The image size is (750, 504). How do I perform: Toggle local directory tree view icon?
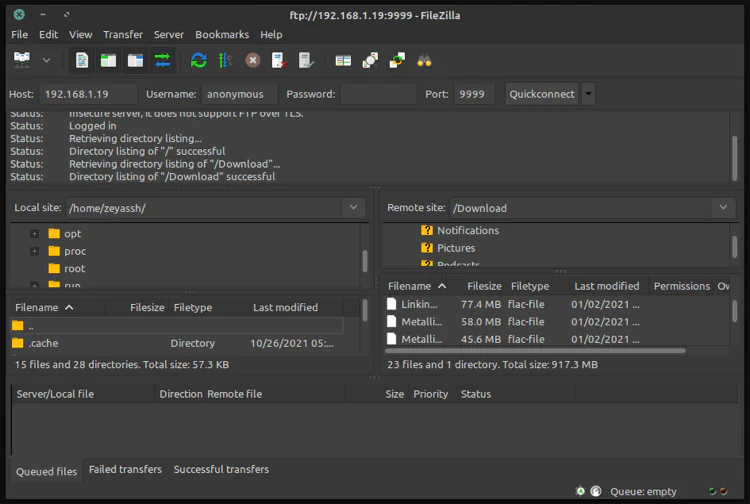[x=108, y=61]
